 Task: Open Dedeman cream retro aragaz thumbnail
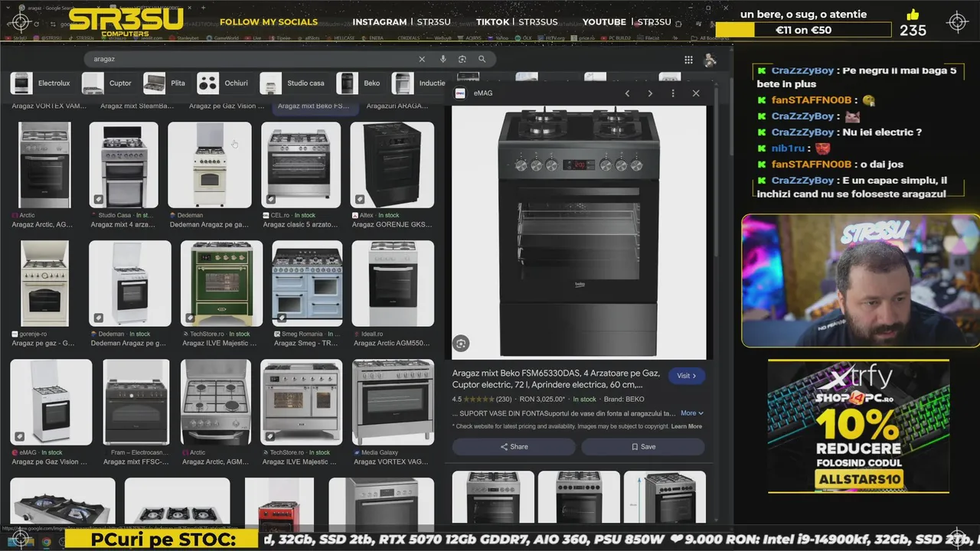tap(210, 165)
